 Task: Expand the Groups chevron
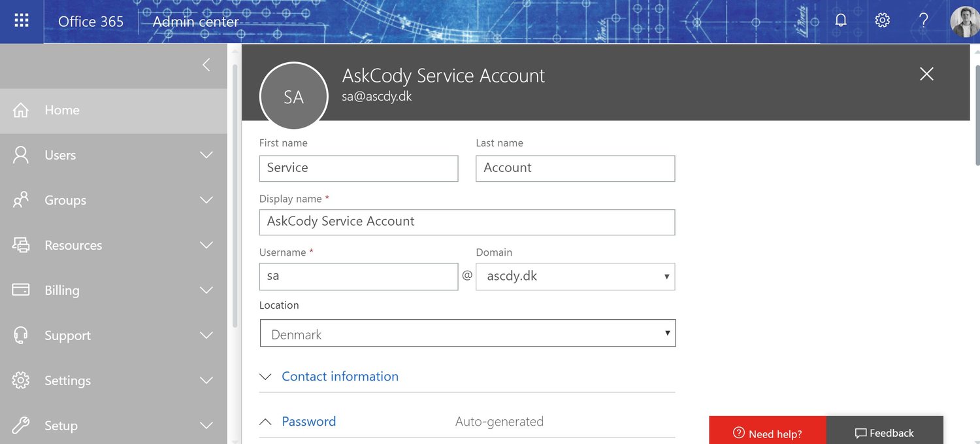pos(206,200)
